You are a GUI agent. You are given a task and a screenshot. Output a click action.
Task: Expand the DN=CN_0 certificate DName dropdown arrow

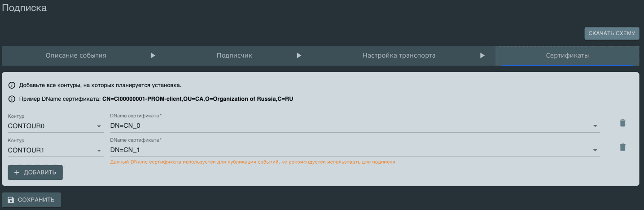tap(595, 126)
